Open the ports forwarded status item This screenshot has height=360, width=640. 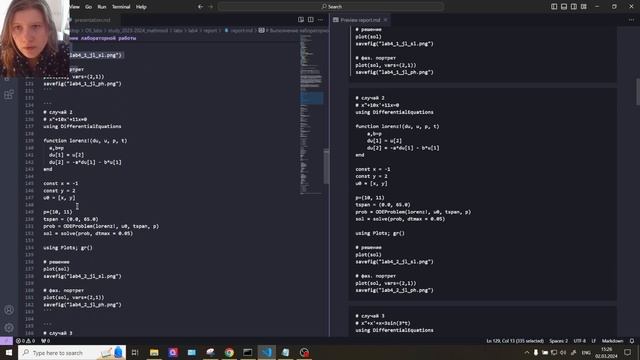click(45, 340)
